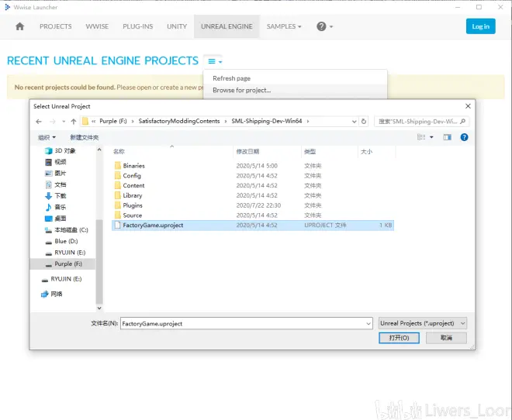Click the Log in button
Screen dimensions: 512x420
click(x=481, y=26)
